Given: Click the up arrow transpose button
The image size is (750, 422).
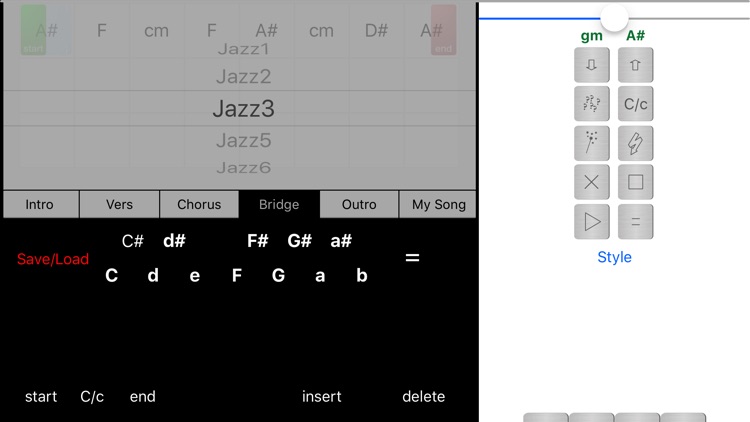Looking at the screenshot, I should 635,65.
